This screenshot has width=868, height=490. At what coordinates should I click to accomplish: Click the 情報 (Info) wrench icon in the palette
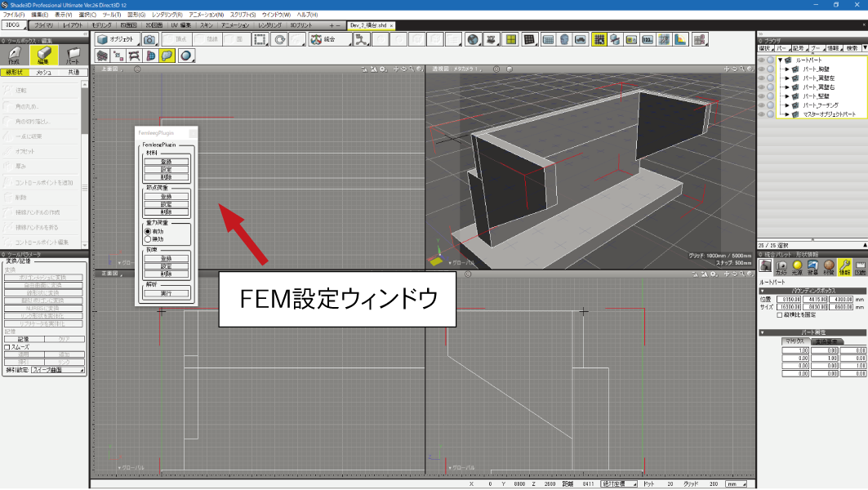click(x=844, y=265)
